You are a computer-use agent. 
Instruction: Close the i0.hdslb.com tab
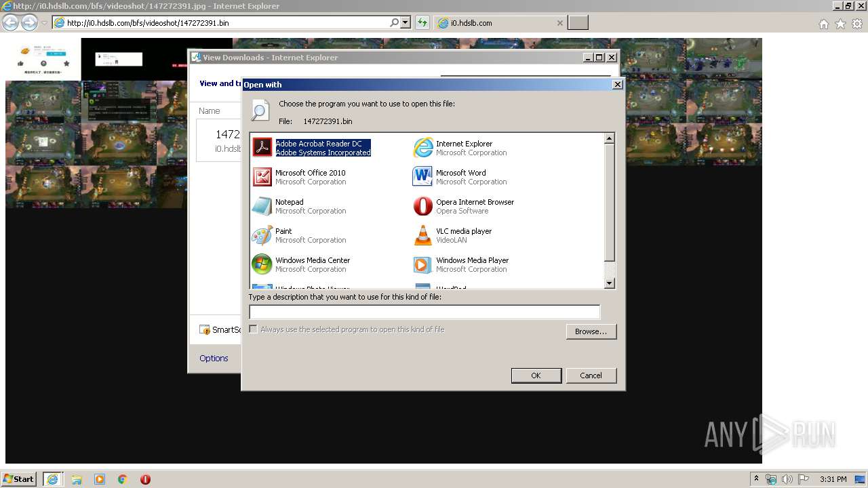click(559, 23)
